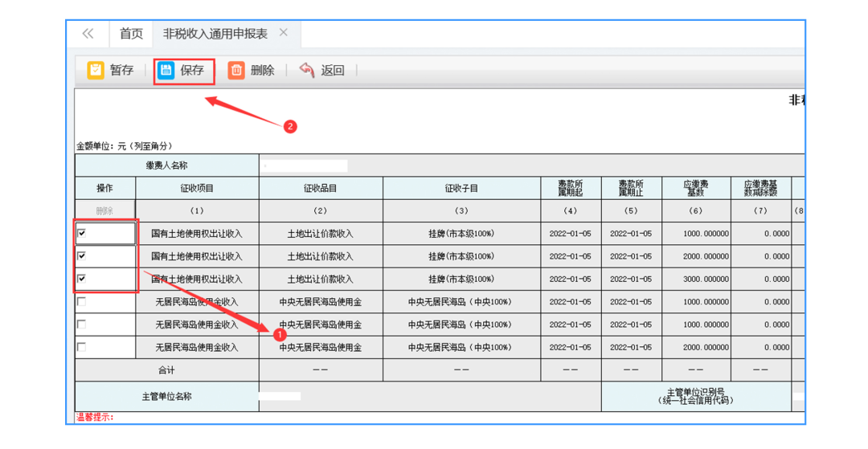Click the 返回 back arrow icon
This screenshot has width=868, height=449.
pos(307,70)
